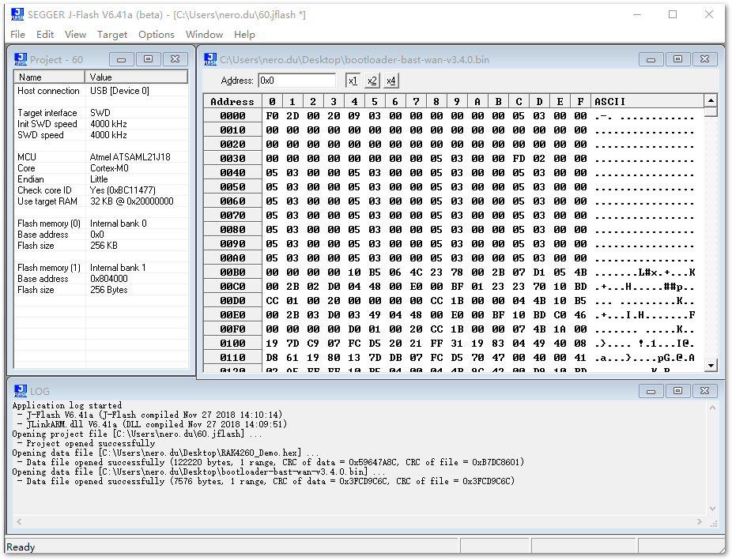732x560 pixels.
Task: Click the FD byte in row 0030
Action: 519,159
